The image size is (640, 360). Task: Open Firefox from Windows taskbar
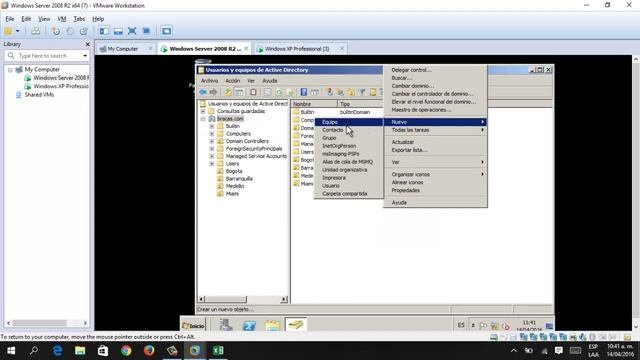pyautogui.click(x=149, y=351)
